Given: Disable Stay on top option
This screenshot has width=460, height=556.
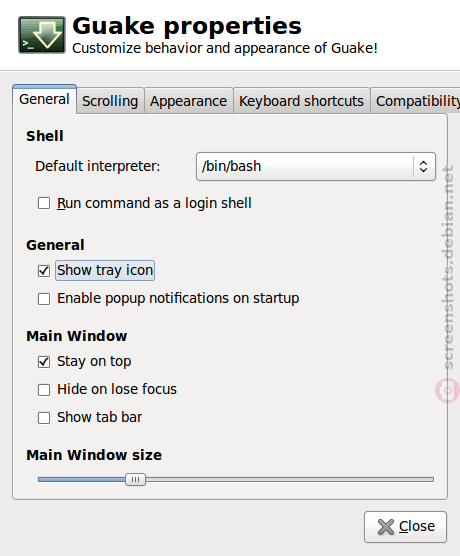Looking at the screenshot, I should [44, 362].
